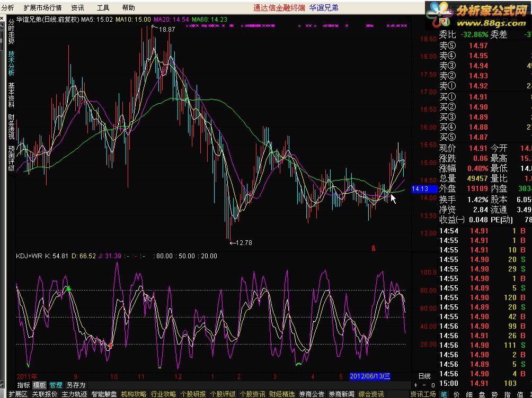Click the red S marker on chart
This screenshot has height=398, width=532.
coord(373,248)
